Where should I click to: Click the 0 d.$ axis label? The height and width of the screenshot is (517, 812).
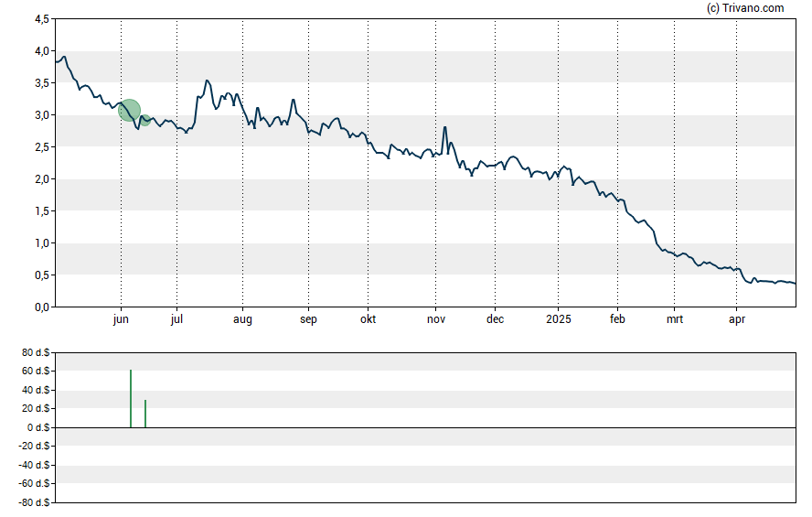[38, 427]
